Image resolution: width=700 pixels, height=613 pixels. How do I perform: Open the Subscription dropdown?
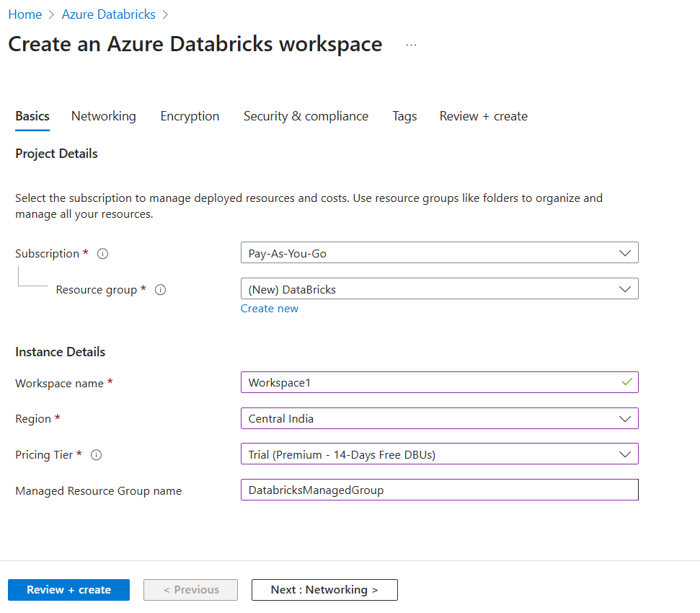[x=439, y=252]
